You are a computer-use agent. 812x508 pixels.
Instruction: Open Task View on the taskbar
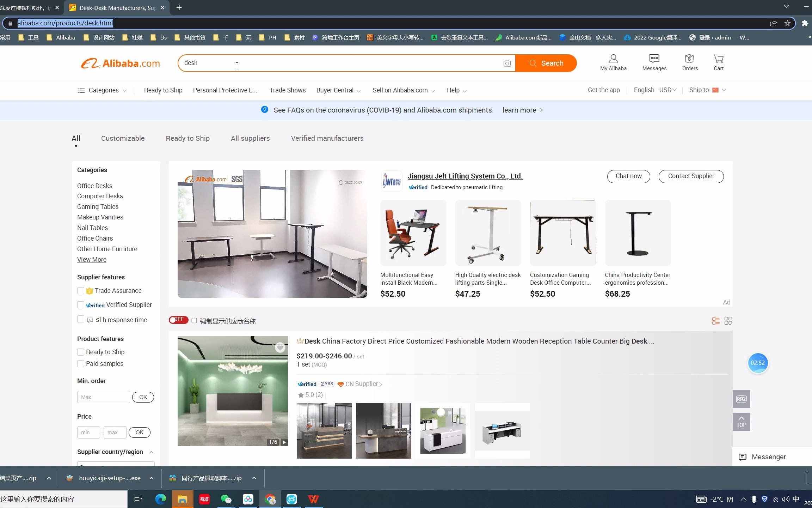pos(138,499)
